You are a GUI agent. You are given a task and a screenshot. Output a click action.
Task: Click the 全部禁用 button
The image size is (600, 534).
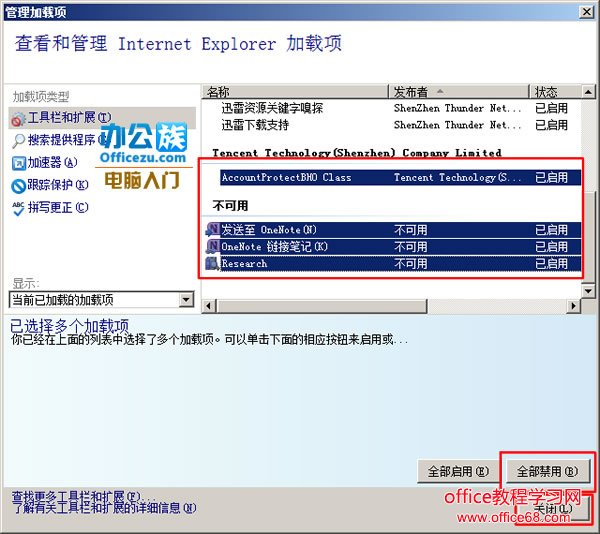[544, 470]
